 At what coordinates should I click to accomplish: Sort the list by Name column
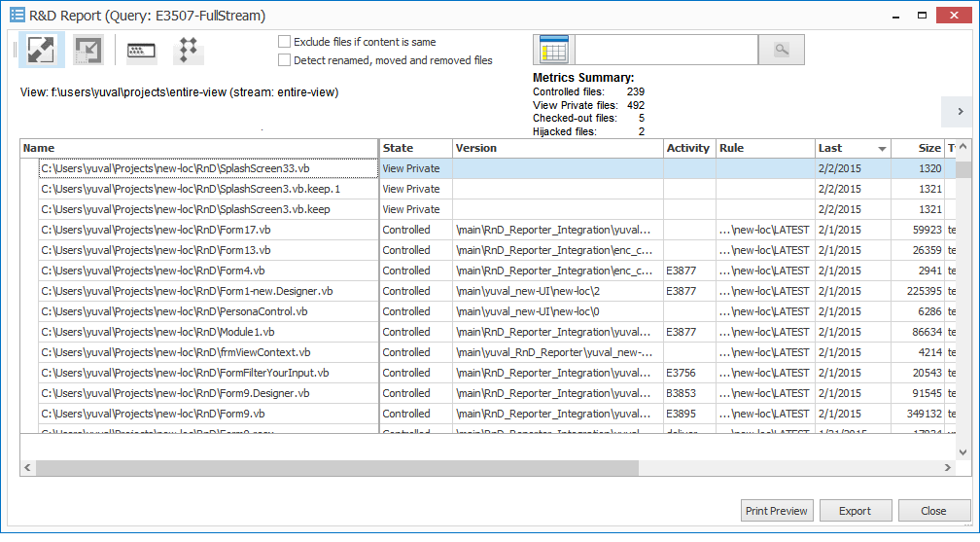pos(198,148)
